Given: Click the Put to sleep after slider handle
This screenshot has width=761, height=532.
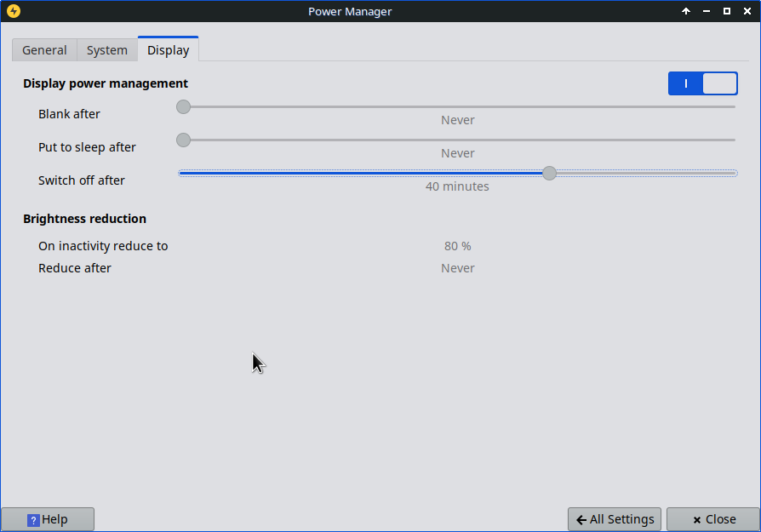Looking at the screenshot, I should tap(183, 140).
